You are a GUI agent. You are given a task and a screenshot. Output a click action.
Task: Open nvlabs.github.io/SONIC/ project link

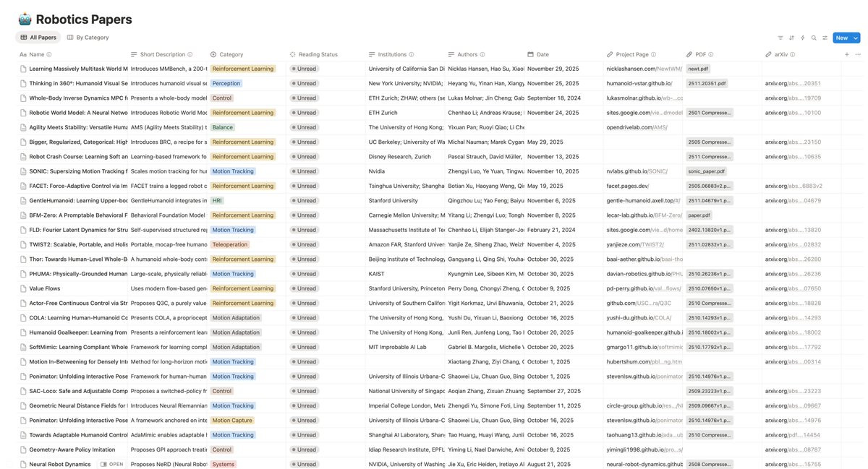(x=637, y=171)
